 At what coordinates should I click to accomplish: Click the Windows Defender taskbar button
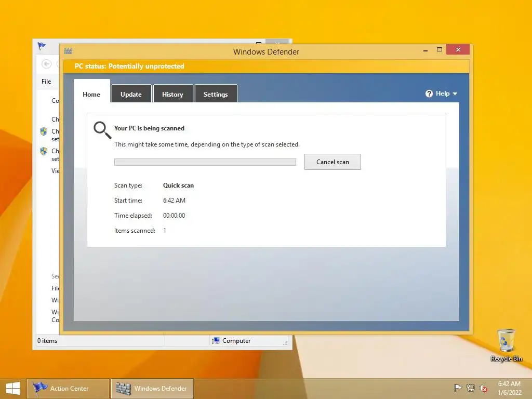pyautogui.click(x=152, y=389)
